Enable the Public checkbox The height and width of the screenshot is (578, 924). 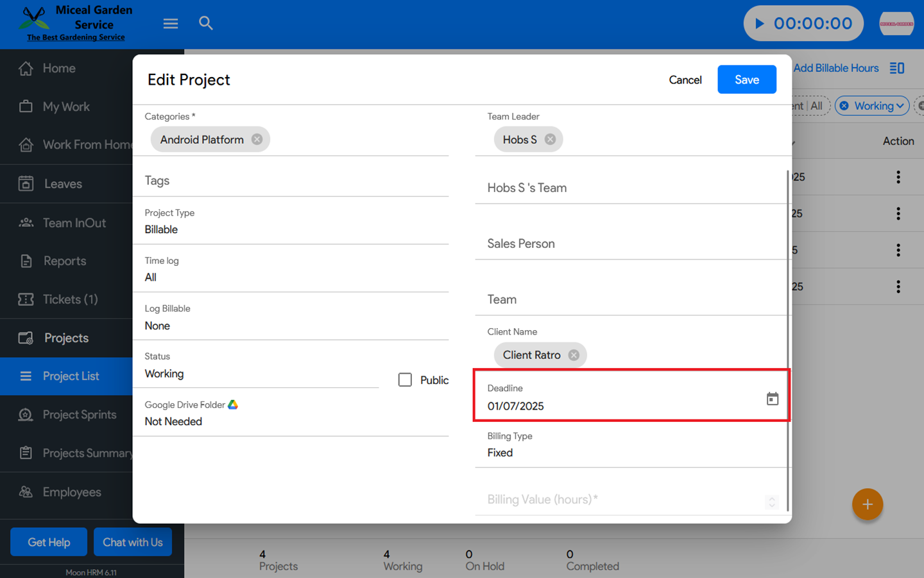pyautogui.click(x=405, y=380)
